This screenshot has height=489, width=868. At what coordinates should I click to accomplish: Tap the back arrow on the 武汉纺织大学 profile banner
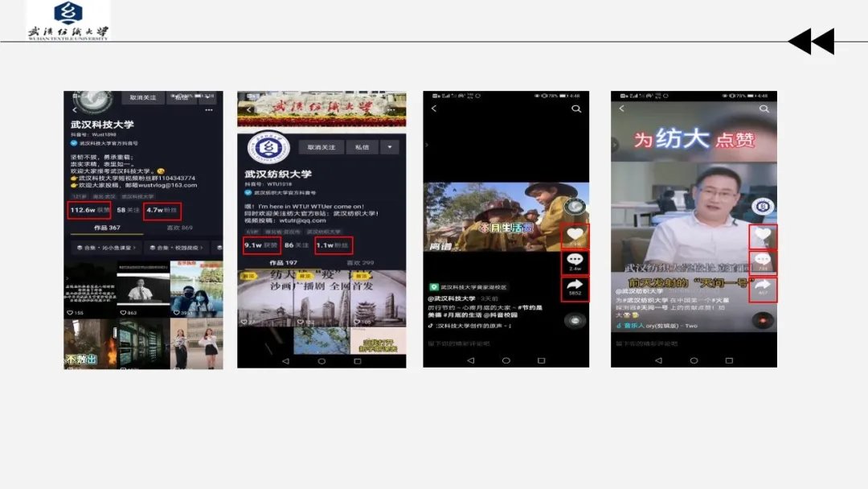(x=248, y=109)
